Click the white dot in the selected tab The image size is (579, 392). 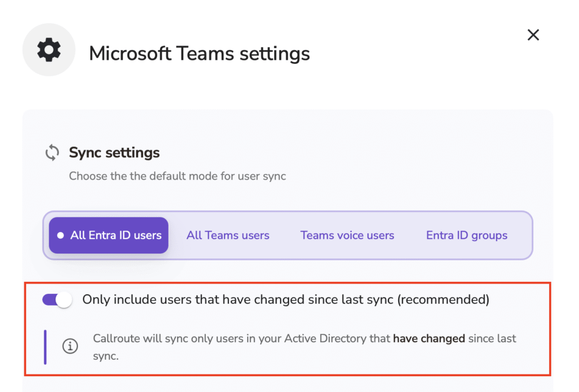[60, 236]
